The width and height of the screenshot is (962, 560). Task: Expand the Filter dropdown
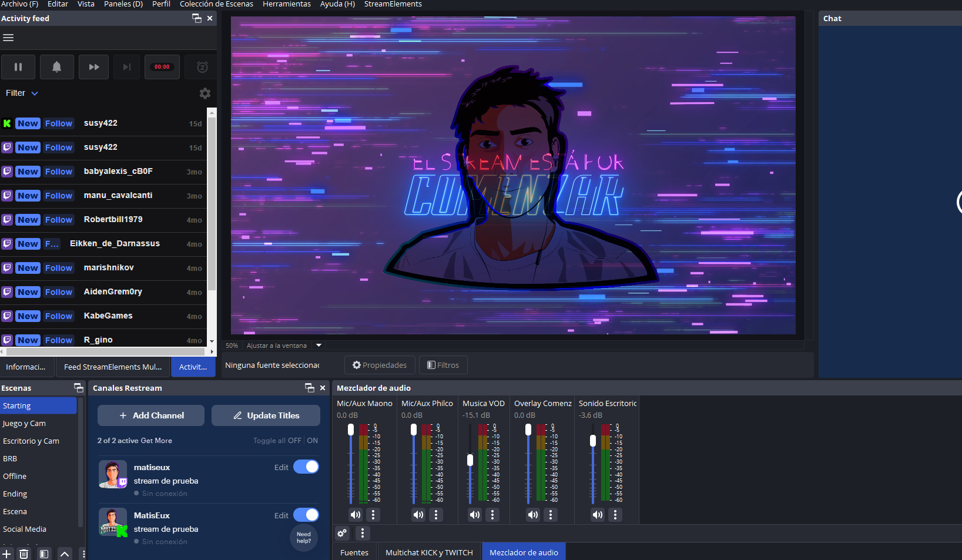[x=22, y=93]
